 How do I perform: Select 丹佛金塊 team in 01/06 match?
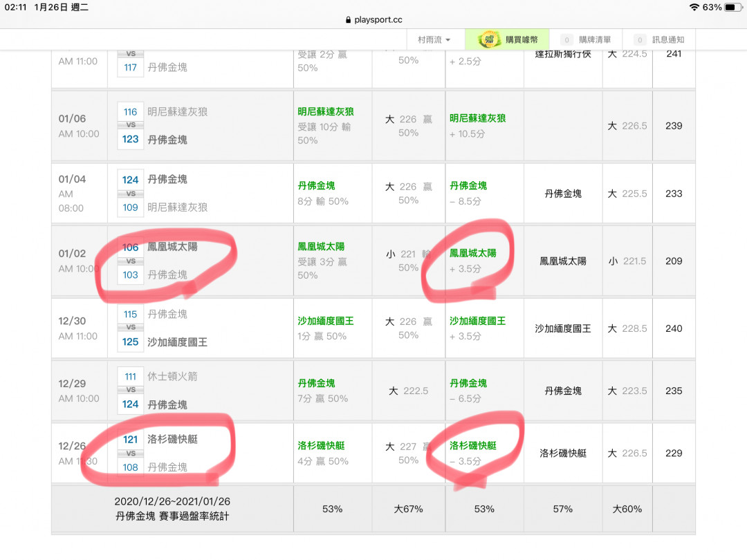[167, 140]
